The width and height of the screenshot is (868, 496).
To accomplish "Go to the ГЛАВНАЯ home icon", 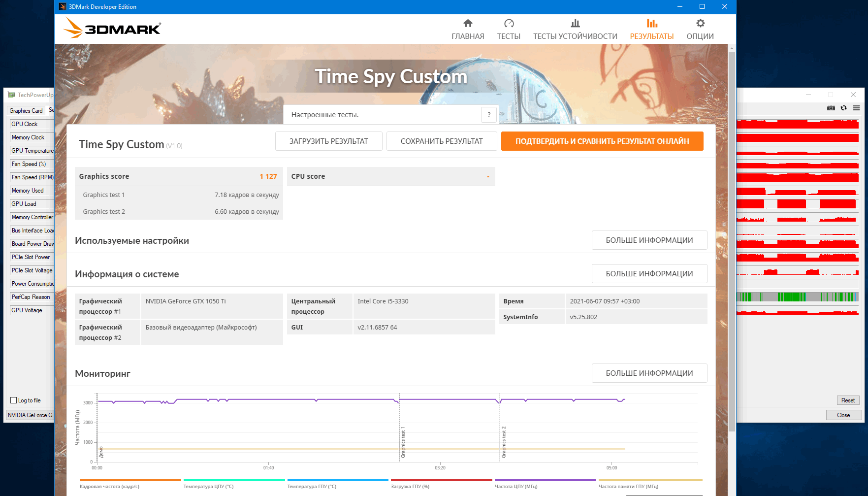I will tap(468, 23).
